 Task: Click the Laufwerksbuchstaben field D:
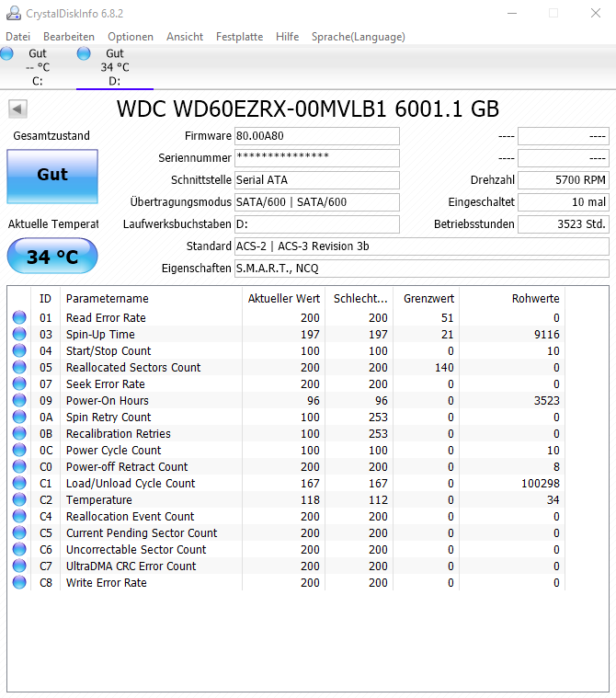(317, 223)
